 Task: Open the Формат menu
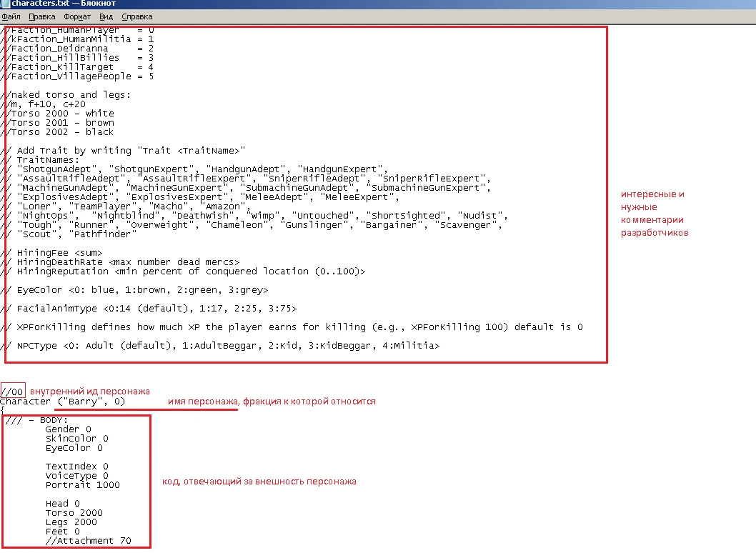[77, 17]
